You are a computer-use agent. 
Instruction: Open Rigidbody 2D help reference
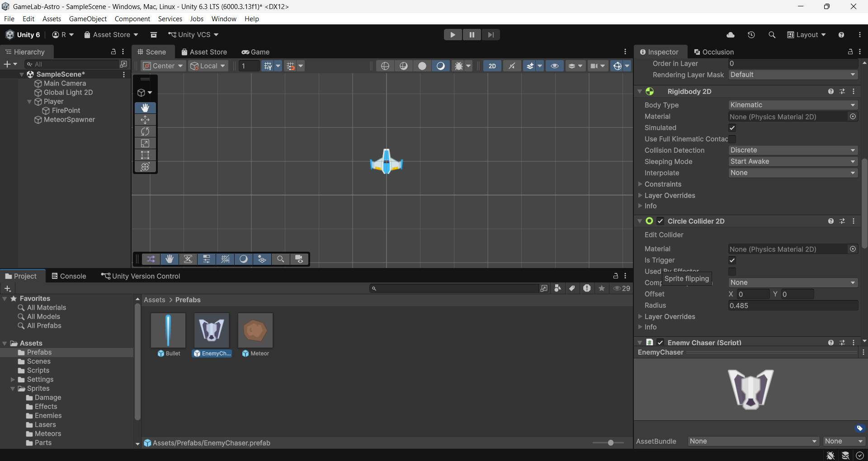(831, 91)
